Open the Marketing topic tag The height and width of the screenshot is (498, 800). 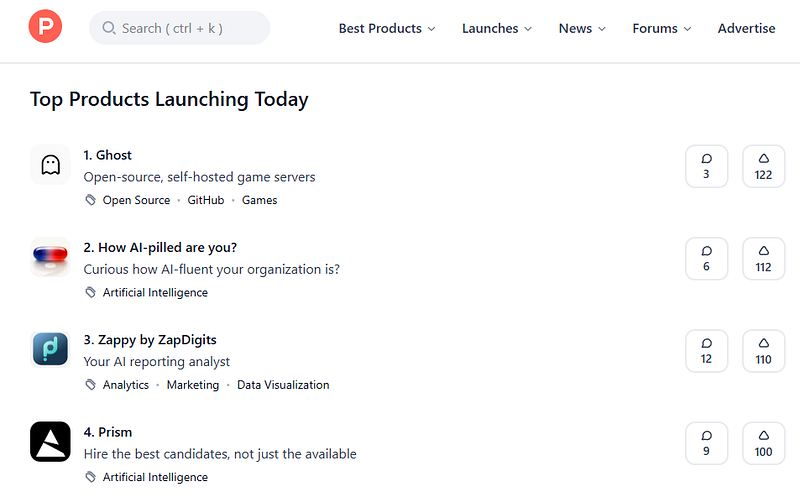(193, 385)
